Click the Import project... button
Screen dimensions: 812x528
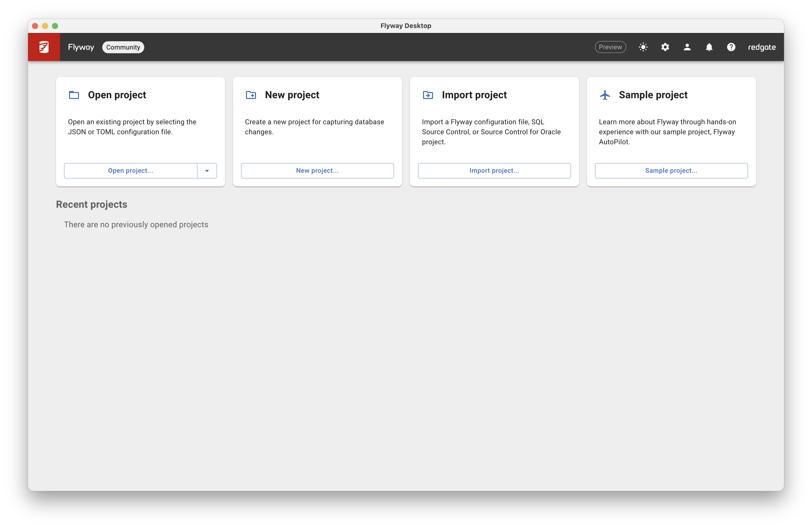(x=494, y=170)
